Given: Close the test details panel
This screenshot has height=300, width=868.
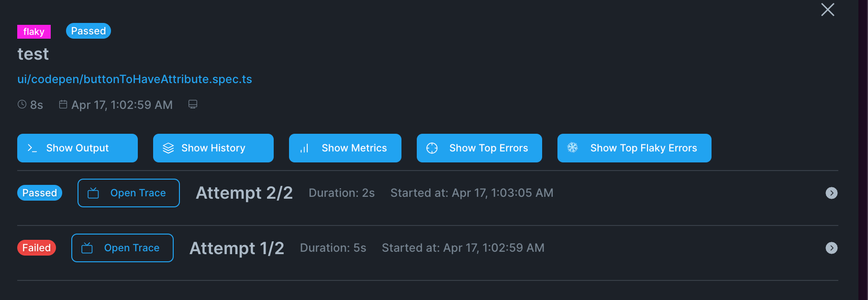Looking at the screenshot, I should tap(828, 10).
